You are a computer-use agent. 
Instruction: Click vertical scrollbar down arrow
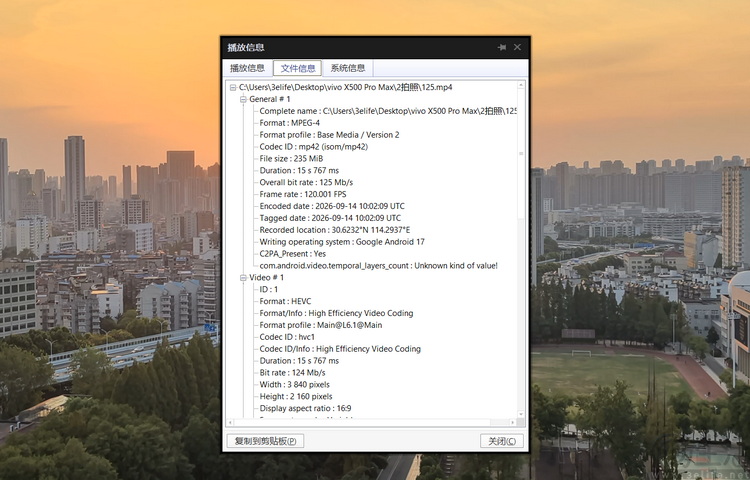521,415
